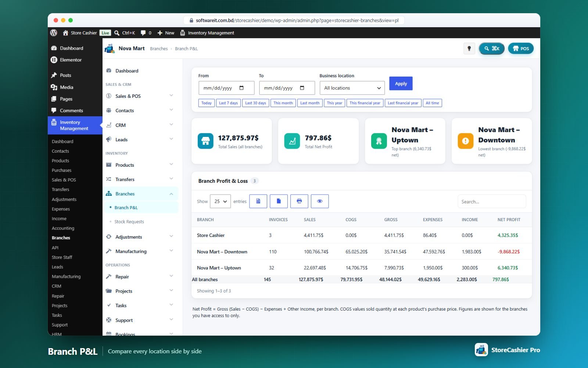This screenshot has height=368, width=588.
Task: Expand the Transfers menu chevron
Action: pos(171,179)
